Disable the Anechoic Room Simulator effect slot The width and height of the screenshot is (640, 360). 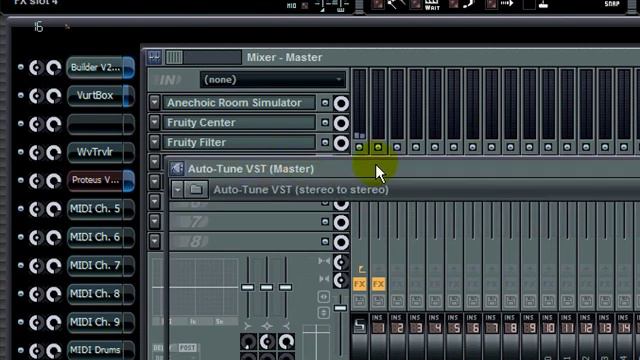click(x=325, y=103)
